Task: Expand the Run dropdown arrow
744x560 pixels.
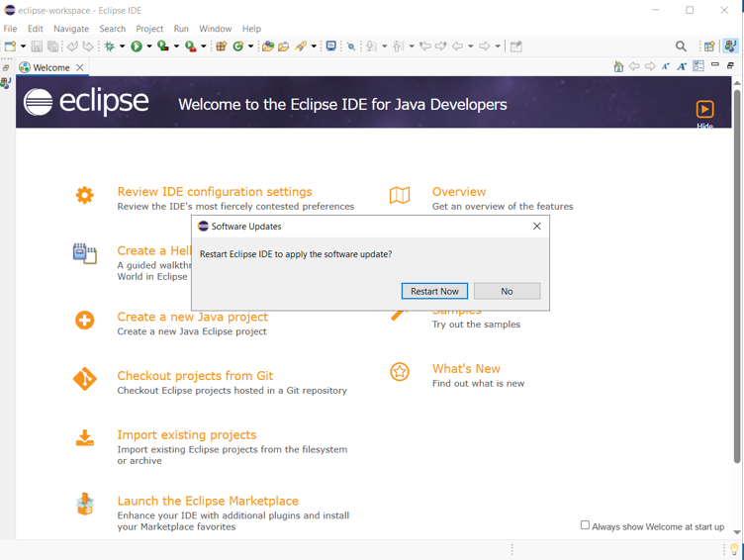Action: [149, 47]
